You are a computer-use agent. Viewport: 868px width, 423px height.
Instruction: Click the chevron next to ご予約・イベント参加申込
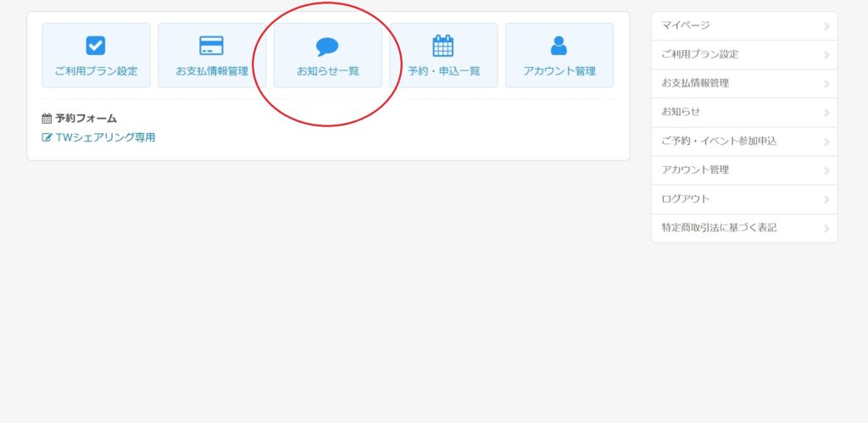826,142
